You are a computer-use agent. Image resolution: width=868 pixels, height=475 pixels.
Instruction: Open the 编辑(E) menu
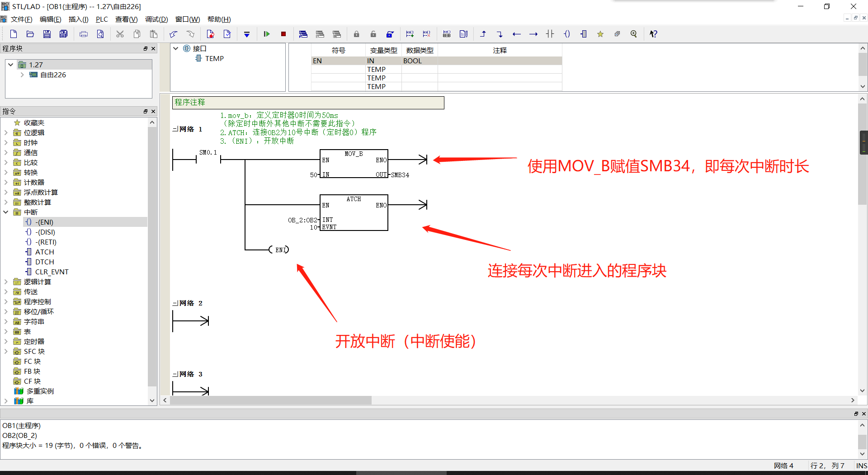(x=50, y=19)
